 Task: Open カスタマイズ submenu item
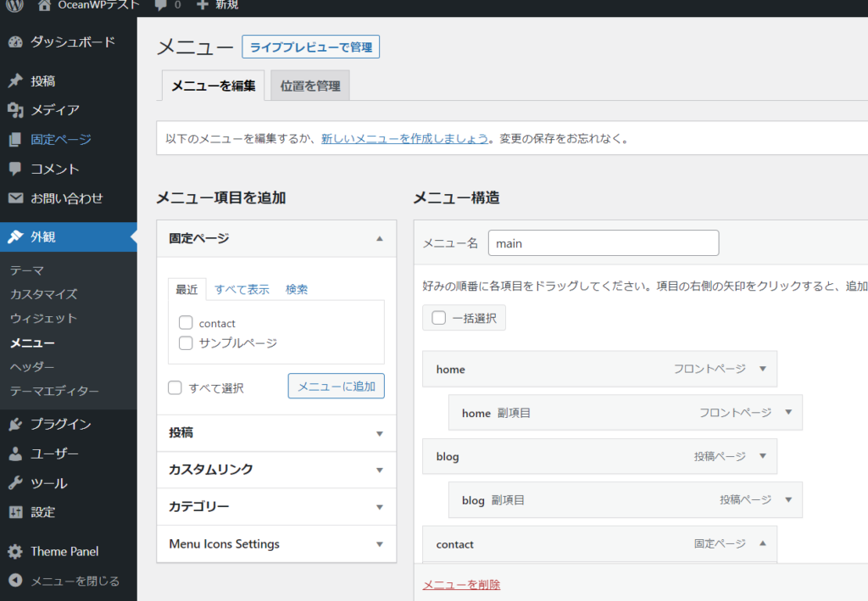pos(44,294)
